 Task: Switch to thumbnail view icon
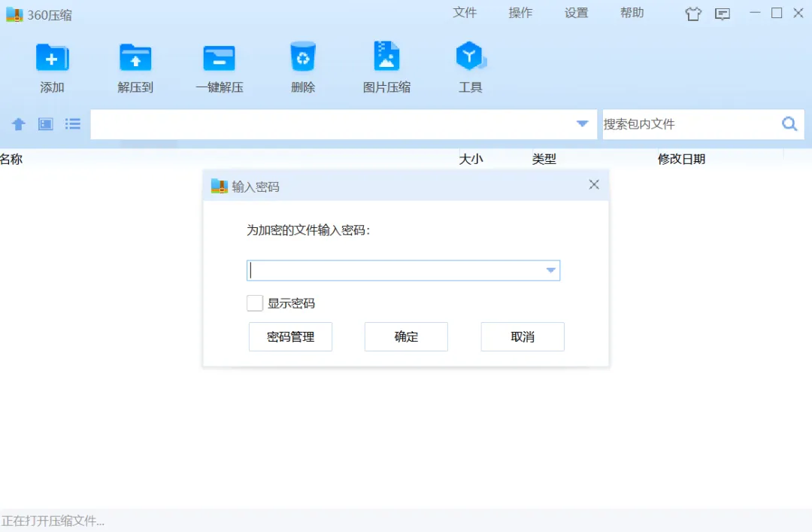tap(45, 124)
